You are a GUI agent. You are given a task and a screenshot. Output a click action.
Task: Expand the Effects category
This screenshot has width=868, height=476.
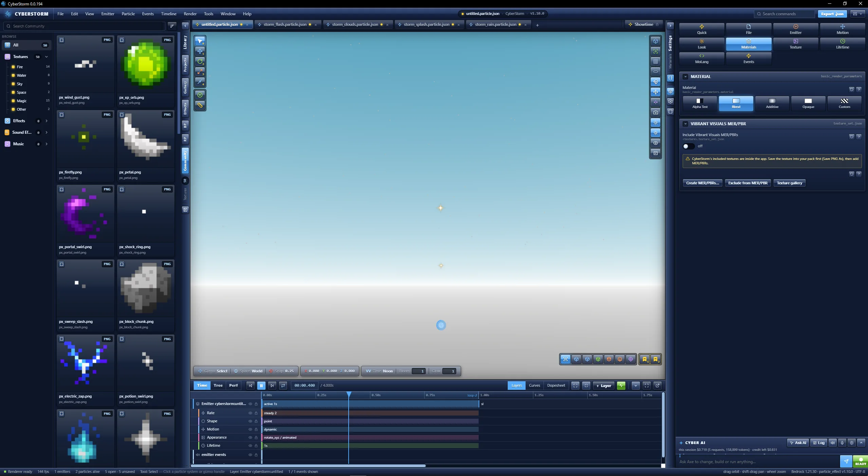point(47,121)
